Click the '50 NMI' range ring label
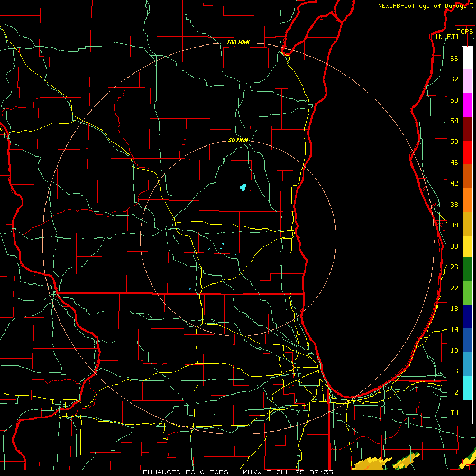476x476 pixels. point(238,140)
